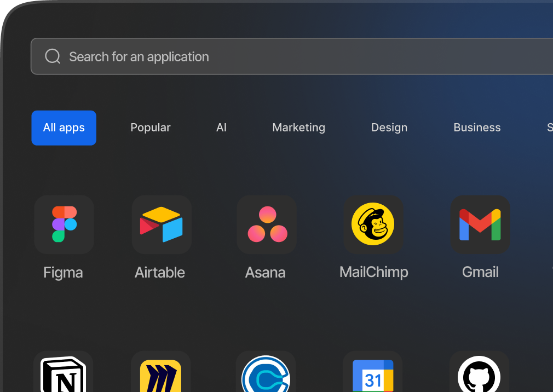The height and width of the screenshot is (392, 553).
Task: Open the Figma app icon
Action: pyautogui.click(x=64, y=224)
